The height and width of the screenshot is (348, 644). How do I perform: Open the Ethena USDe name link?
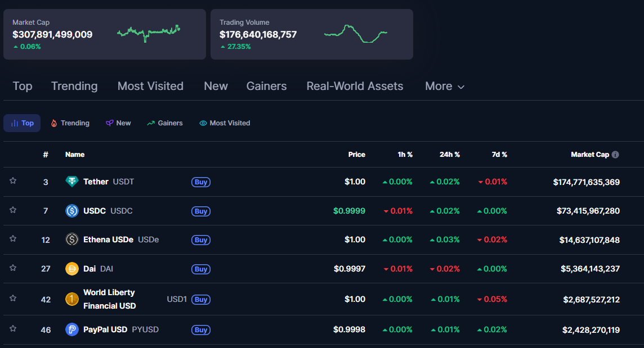tap(120, 239)
